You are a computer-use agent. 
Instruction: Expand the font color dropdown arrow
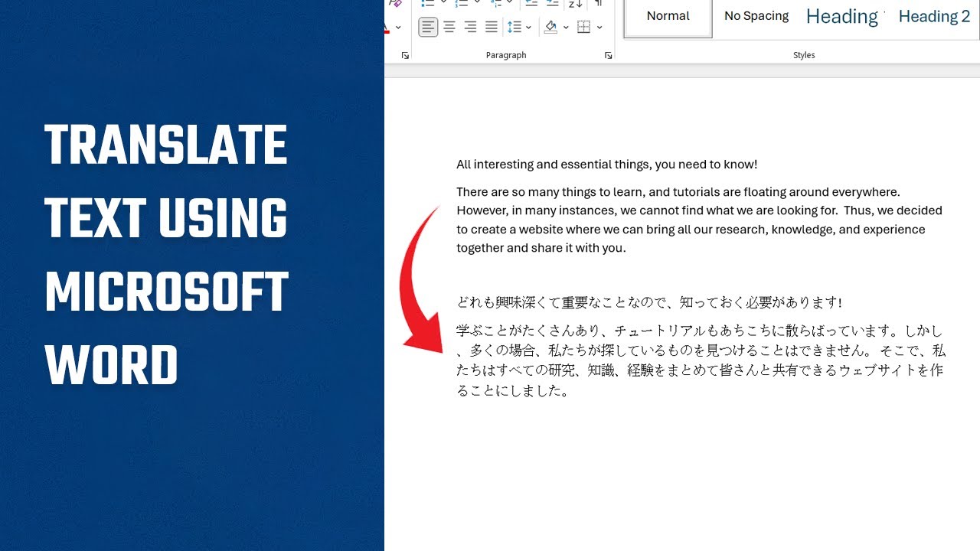tap(398, 28)
